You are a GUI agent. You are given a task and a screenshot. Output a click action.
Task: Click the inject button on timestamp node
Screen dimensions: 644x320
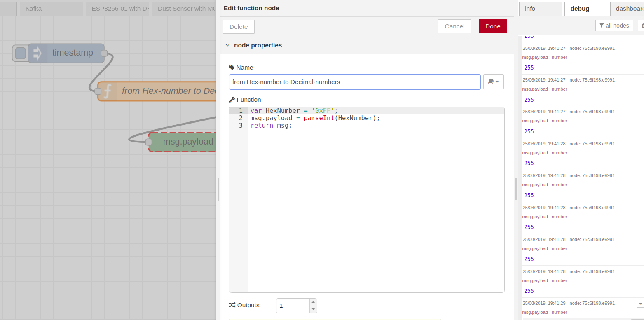(21, 53)
